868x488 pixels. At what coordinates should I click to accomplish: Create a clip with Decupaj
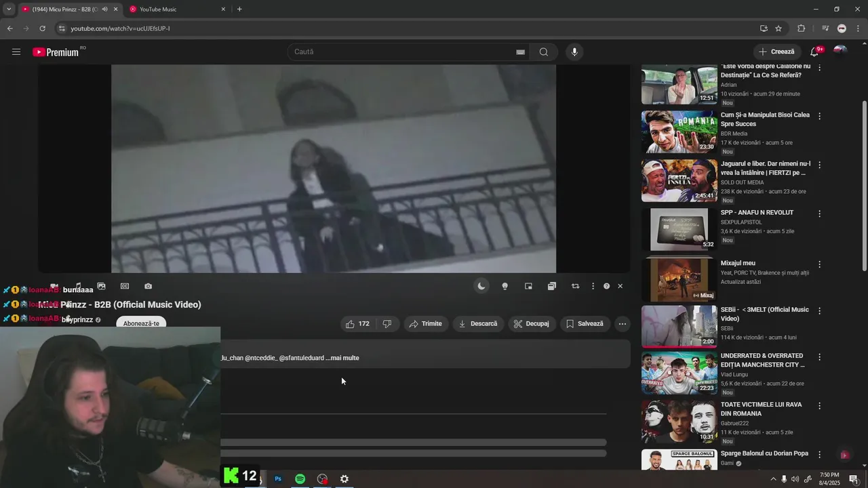(532, 324)
